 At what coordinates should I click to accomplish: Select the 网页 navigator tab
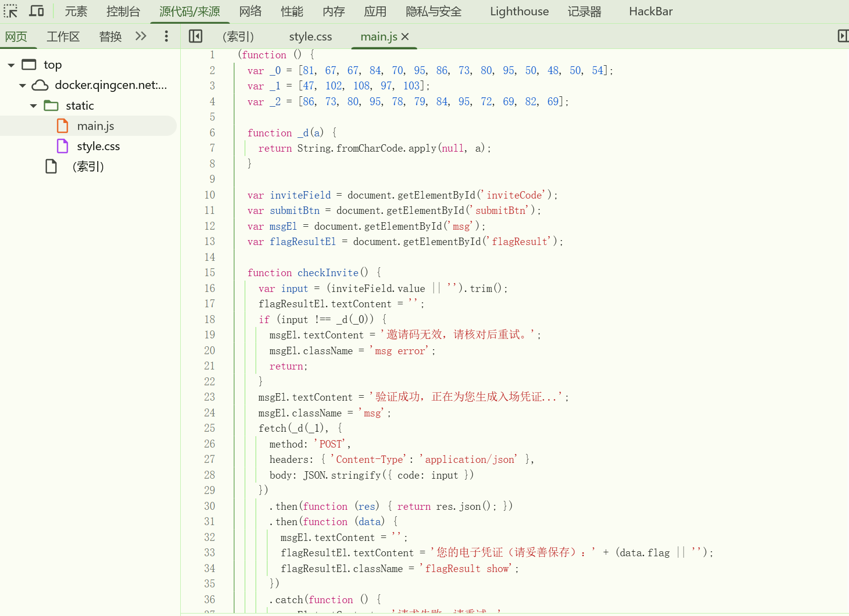click(16, 37)
